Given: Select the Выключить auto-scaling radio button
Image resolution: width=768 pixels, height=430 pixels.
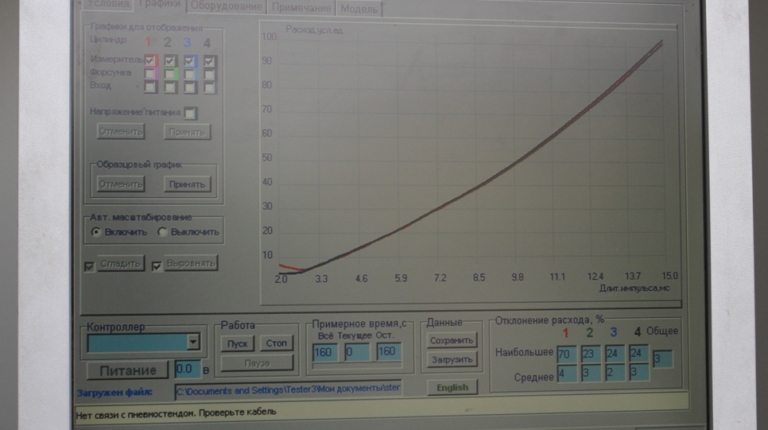Looking at the screenshot, I should click(x=163, y=231).
